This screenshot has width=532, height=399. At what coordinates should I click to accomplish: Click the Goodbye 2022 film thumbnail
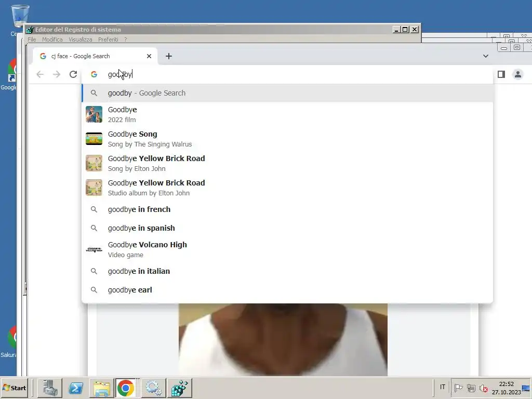coord(94,114)
